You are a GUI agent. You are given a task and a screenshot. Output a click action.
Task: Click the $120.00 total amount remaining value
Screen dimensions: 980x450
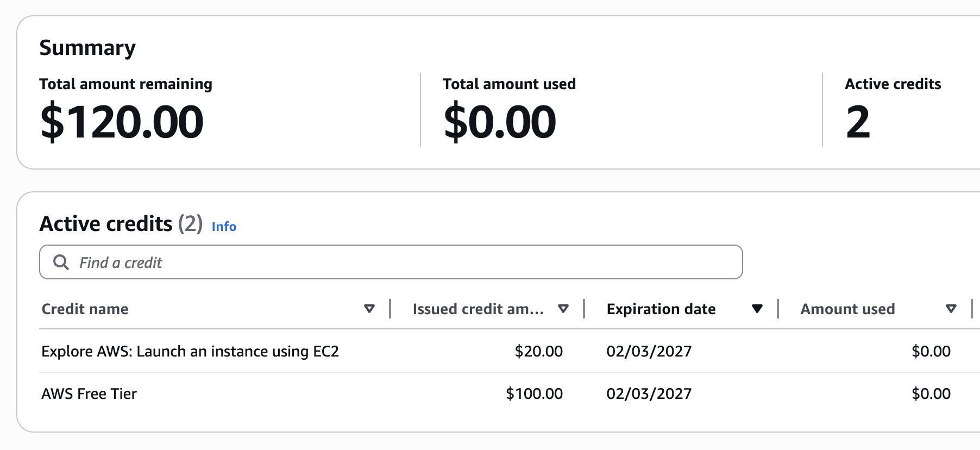coord(122,122)
